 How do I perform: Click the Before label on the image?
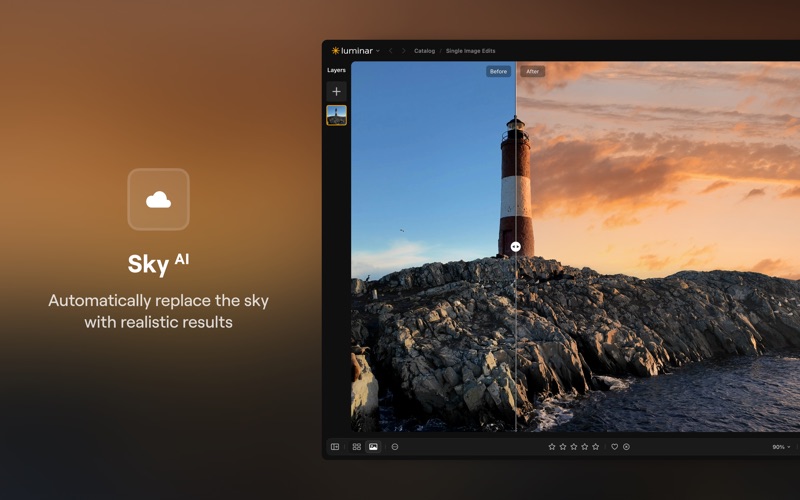pos(498,71)
